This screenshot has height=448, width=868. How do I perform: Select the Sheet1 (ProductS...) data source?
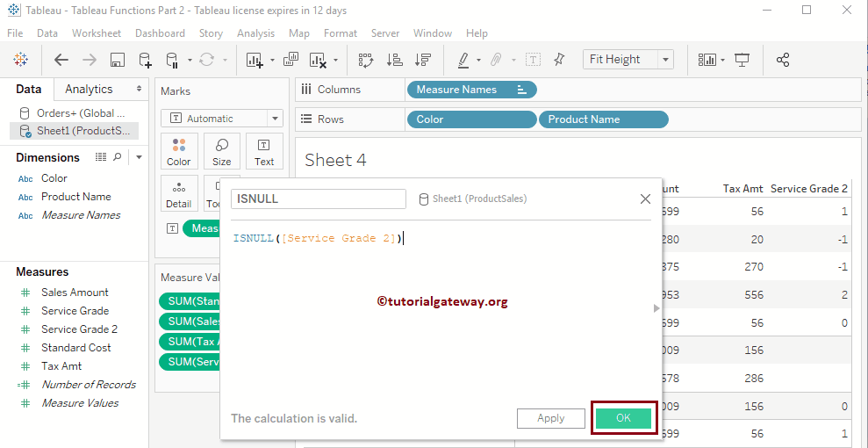pos(75,131)
